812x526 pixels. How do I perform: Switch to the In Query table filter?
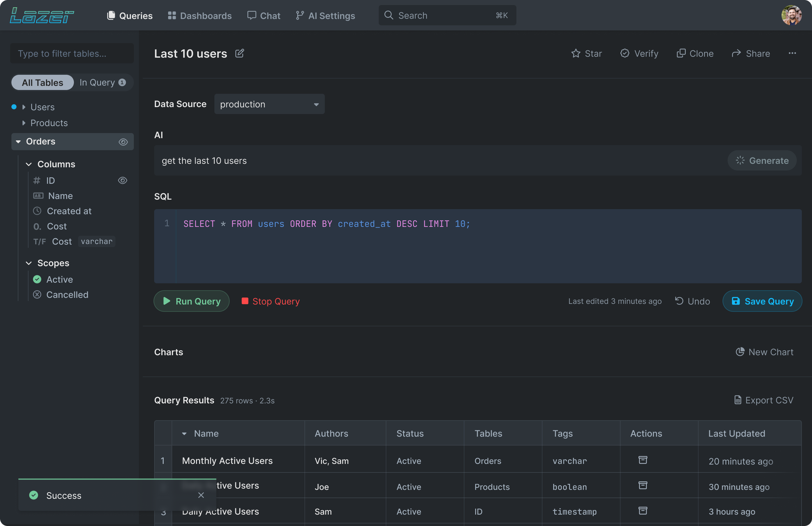pyautogui.click(x=102, y=82)
